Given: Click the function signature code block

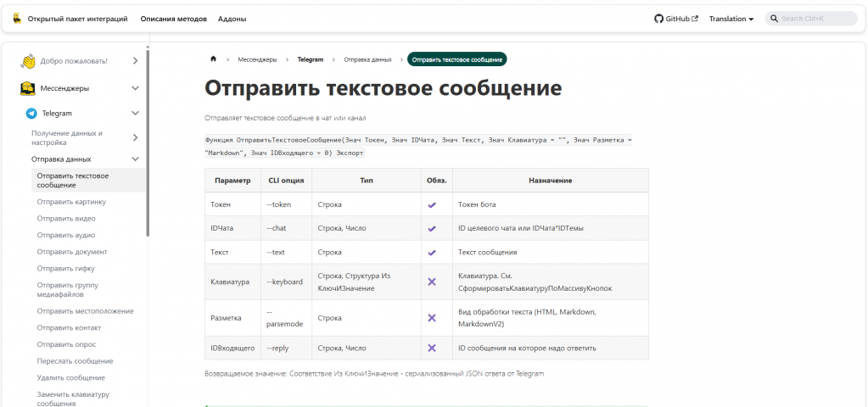Looking at the screenshot, I should (418, 147).
